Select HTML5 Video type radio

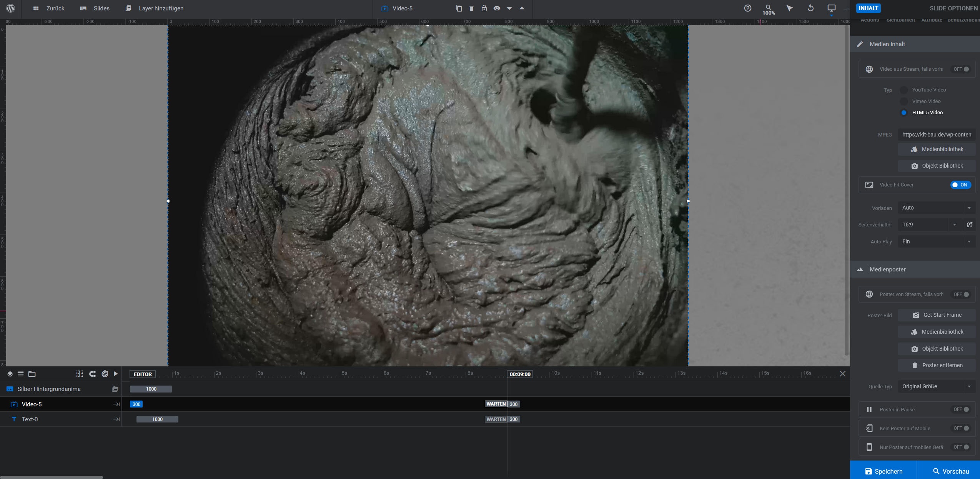click(x=904, y=113)
